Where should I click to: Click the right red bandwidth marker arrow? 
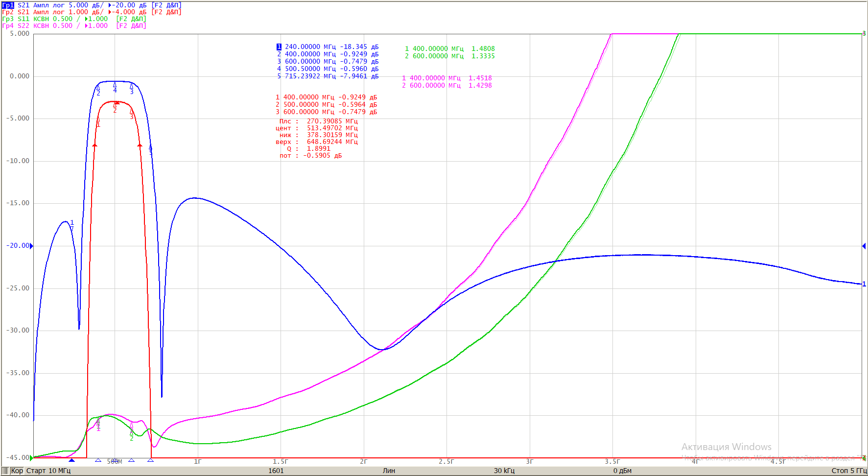coord(140,145)
